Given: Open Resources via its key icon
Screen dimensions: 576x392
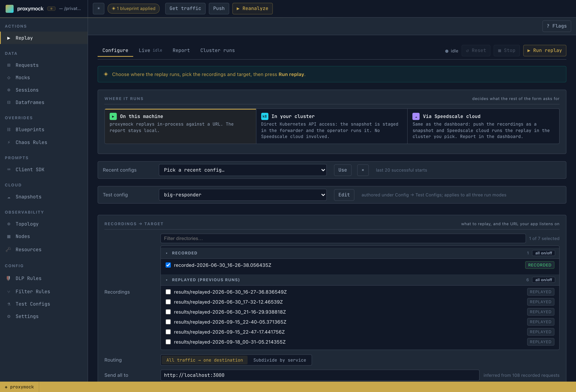Looking at the screenshot, I should point(8,250).
